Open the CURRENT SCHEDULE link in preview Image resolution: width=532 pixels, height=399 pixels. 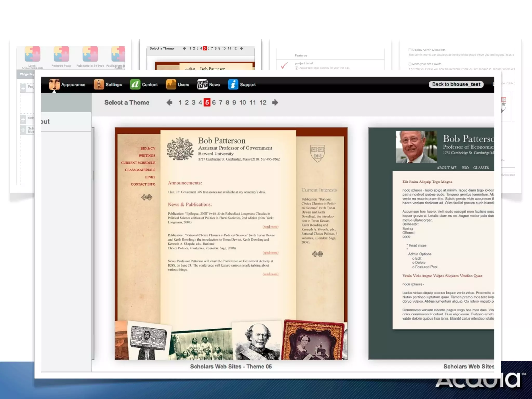point(138,163)
